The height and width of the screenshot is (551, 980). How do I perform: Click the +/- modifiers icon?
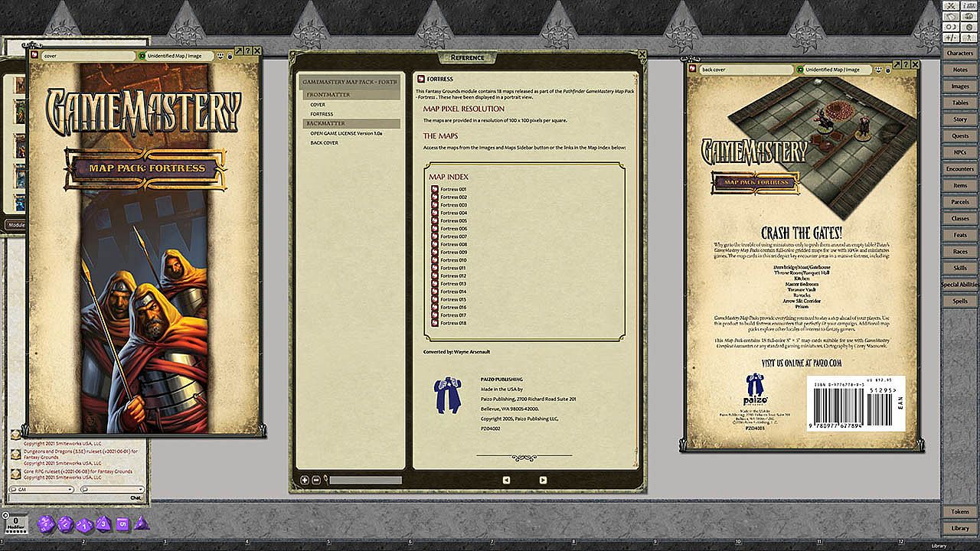[950, 37]
